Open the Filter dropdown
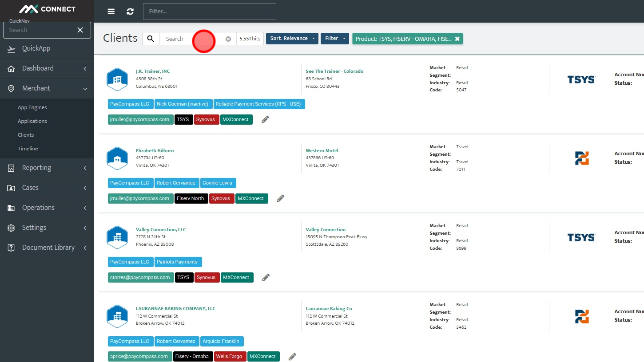 [335, 39]
